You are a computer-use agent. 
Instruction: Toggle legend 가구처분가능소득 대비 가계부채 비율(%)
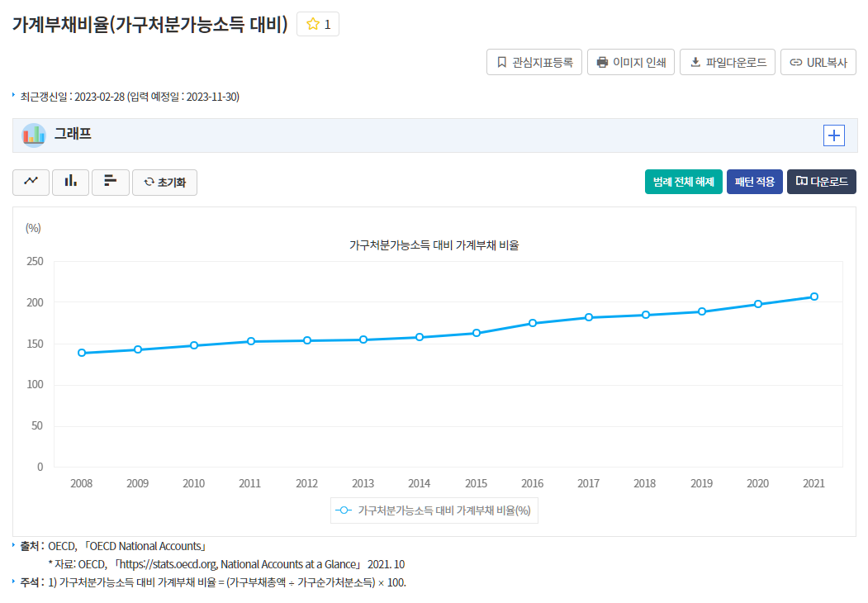pos(434,510)
